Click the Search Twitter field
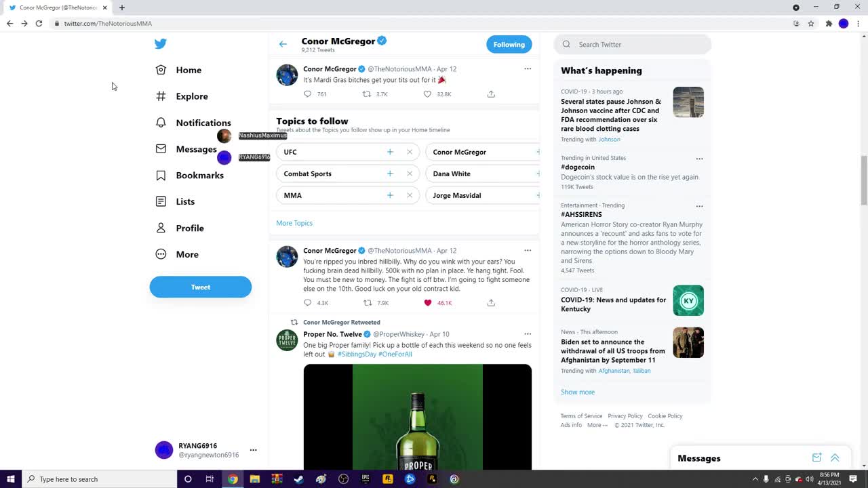The width and height of the screenshot is (868, 488). coord(633,44)
